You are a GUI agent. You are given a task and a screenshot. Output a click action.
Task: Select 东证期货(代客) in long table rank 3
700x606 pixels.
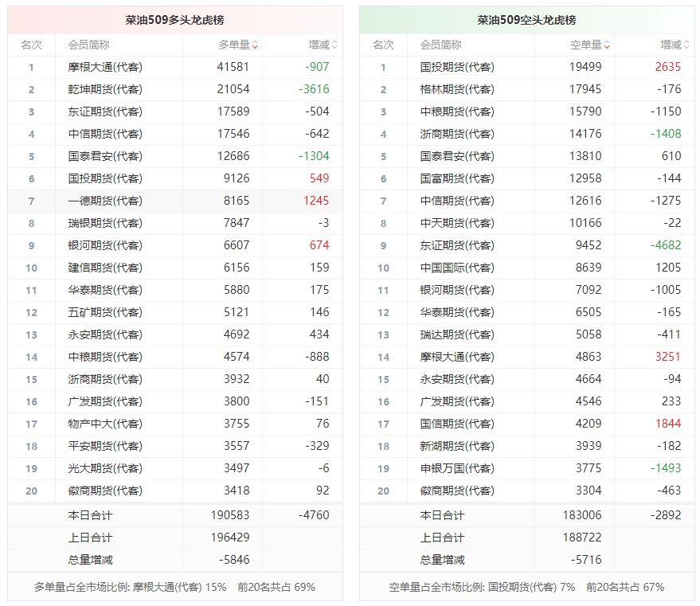click(105, 111)
